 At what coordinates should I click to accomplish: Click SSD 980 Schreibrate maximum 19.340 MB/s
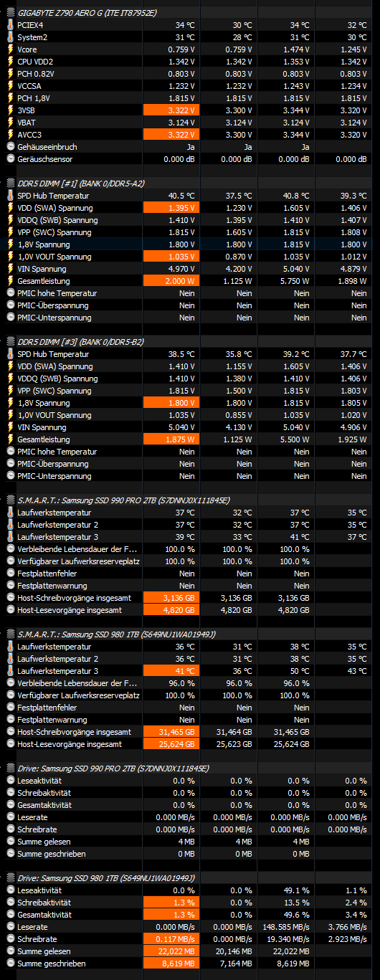click(290, 939)
